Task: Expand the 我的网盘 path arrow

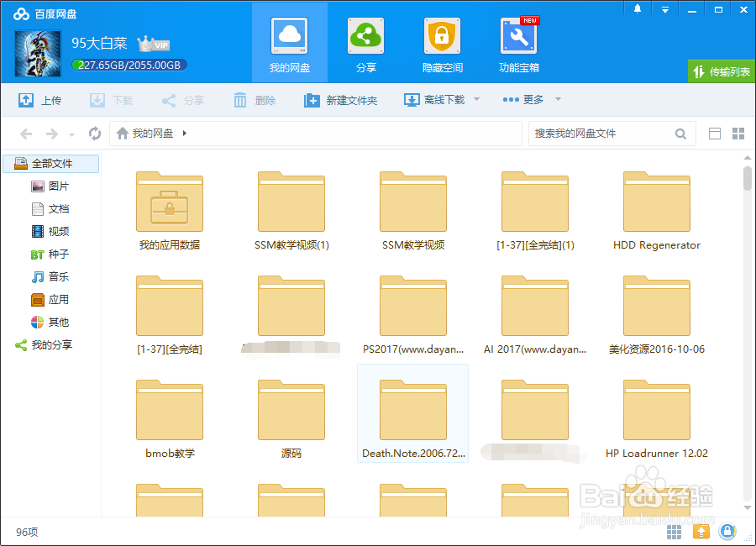Action: pyautogui.click(x=185, y=133)
